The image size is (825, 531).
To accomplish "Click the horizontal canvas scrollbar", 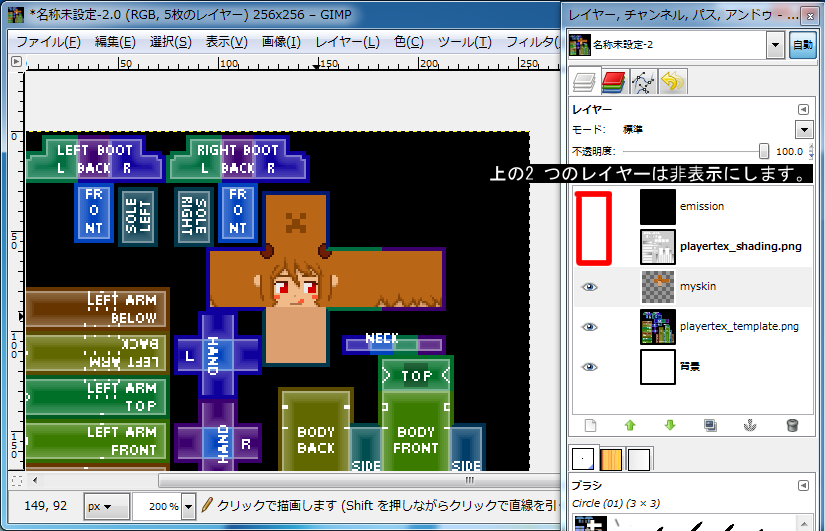I will pyautogui.click(x=360, y=480).
